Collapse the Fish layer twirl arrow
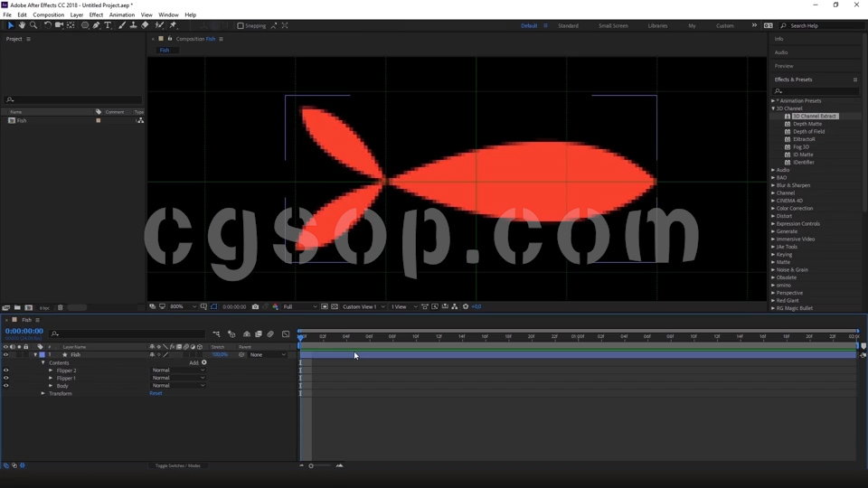 (35, 354)
